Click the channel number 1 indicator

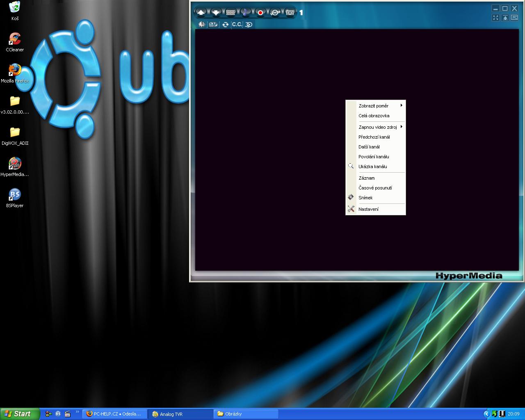click(x=301, y=13)
